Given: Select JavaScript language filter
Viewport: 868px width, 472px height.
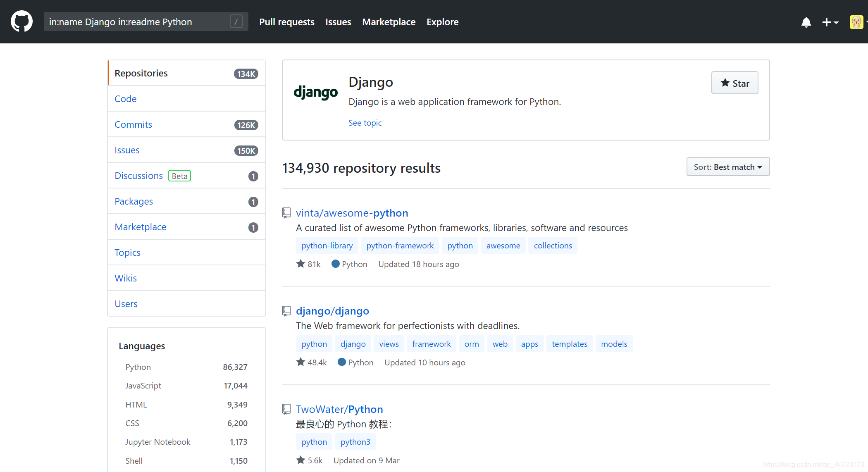Looking at the screenshot, I should 143,385.
